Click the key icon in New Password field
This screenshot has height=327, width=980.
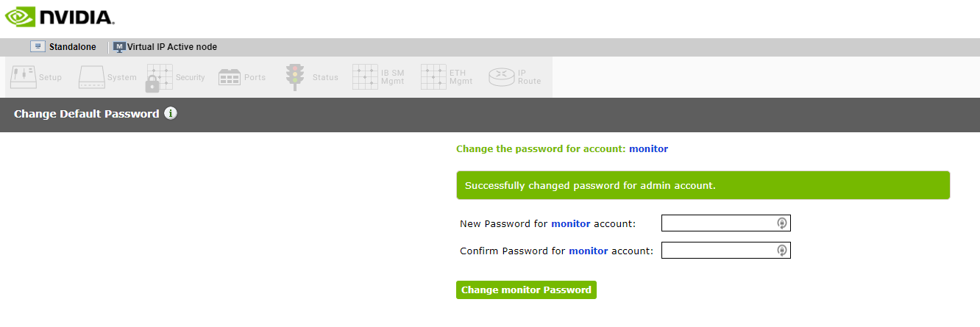click(782, 223)
